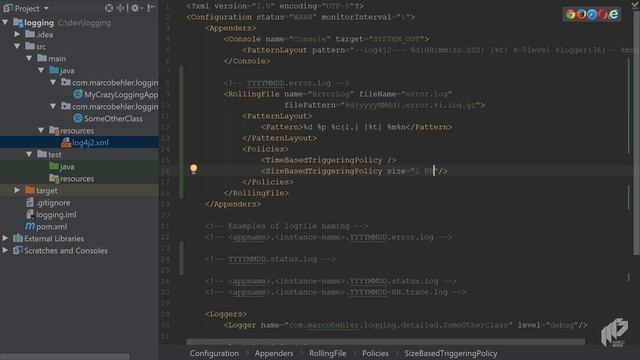Expand the .idea folder
This screenshot has width=640, height=360.
pos(17,34)
